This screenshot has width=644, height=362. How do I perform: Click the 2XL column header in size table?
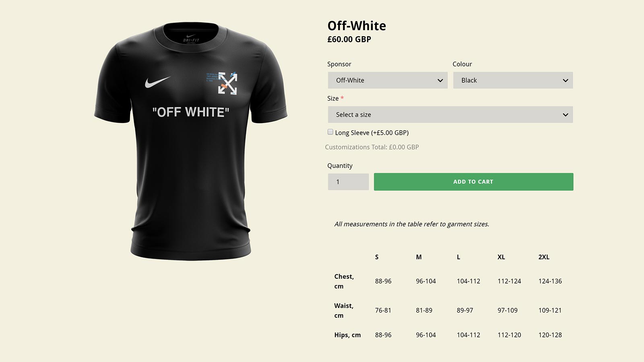pyautogui.click(x=544, y=257)
